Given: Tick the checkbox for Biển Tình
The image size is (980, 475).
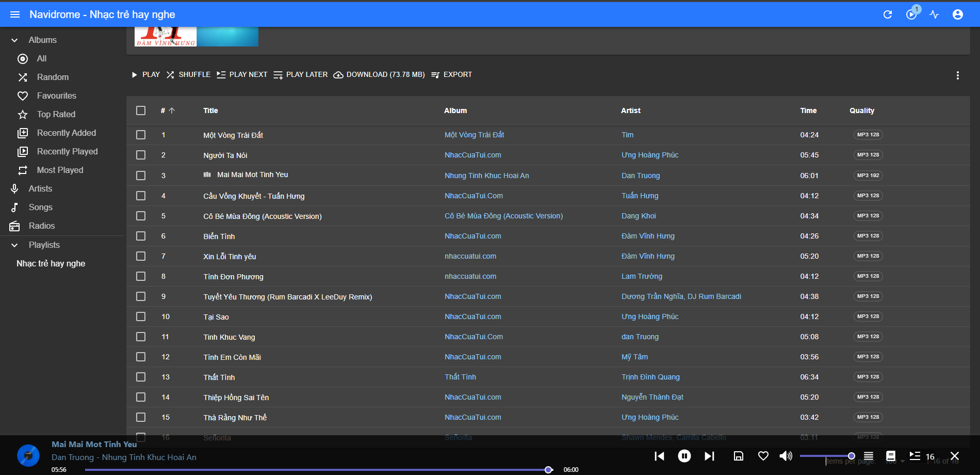Looking at the screenshot, I should (x=141, y=236).
